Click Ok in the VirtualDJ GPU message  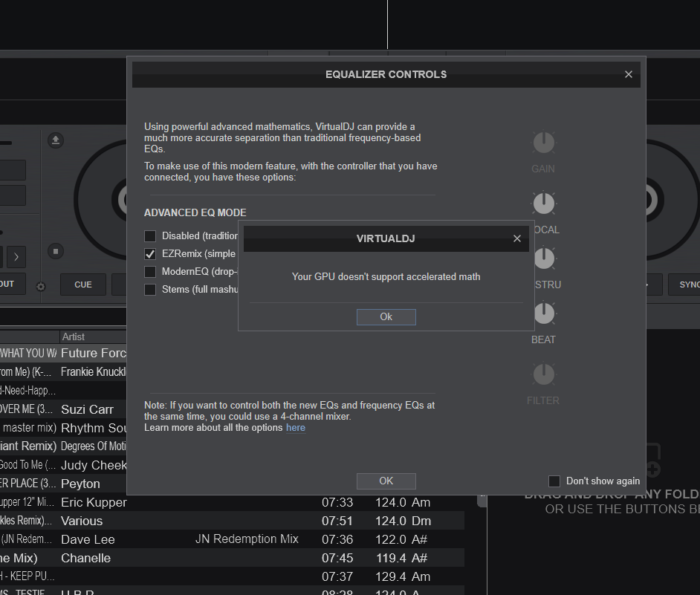coord(386,317)
